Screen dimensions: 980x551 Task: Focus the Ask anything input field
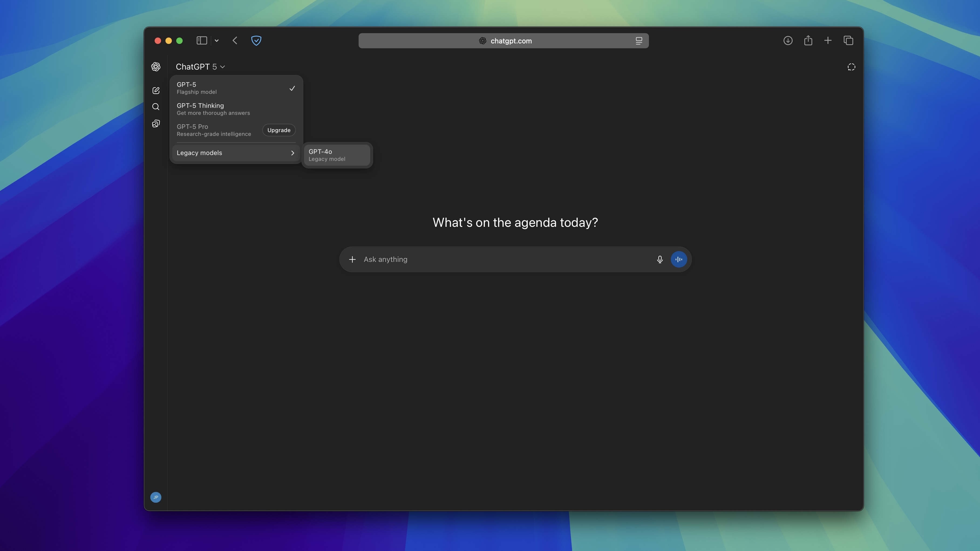tap(502, 259)
